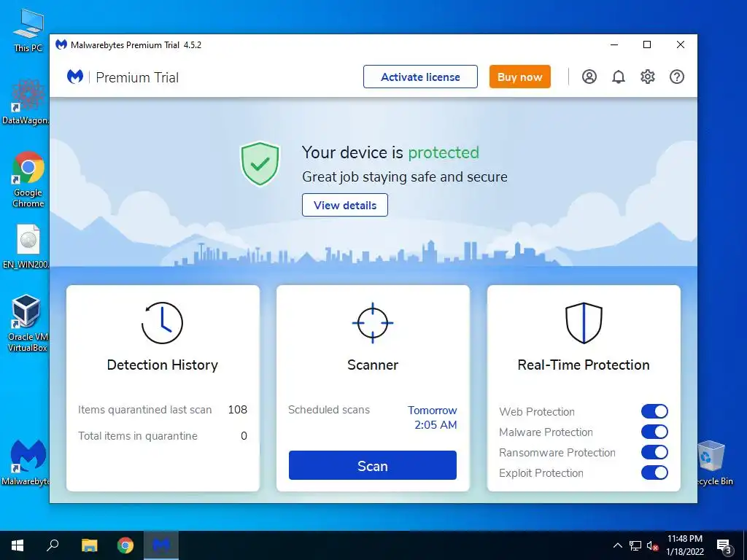
Task: Show hidden tray icons chevron
Action: pos(617,545)
